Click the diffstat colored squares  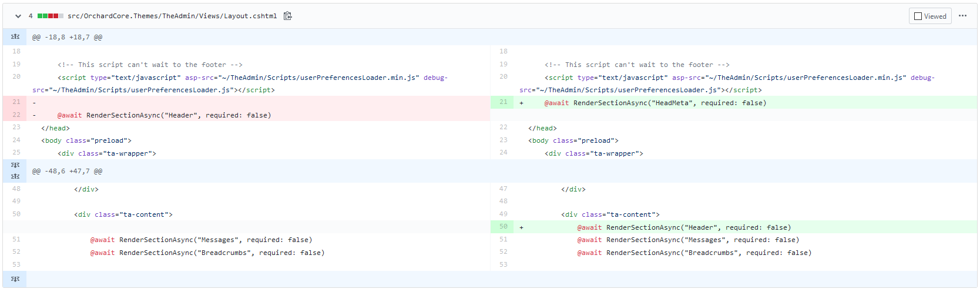[50, 16]
